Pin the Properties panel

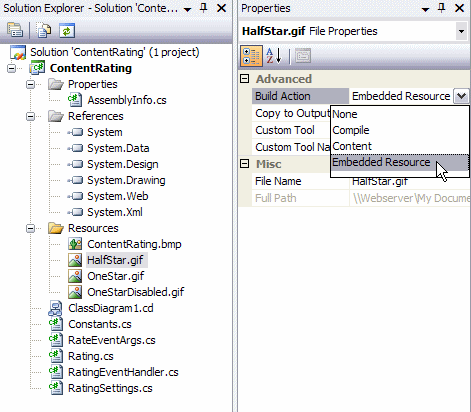click(x=442, y=8)
